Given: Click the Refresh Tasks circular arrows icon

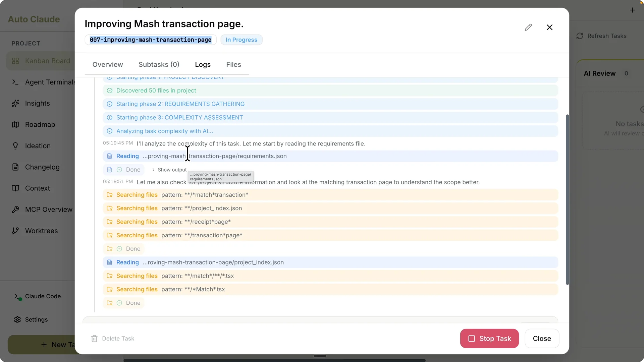Looking at the screenshot, I should coord(580,36).
